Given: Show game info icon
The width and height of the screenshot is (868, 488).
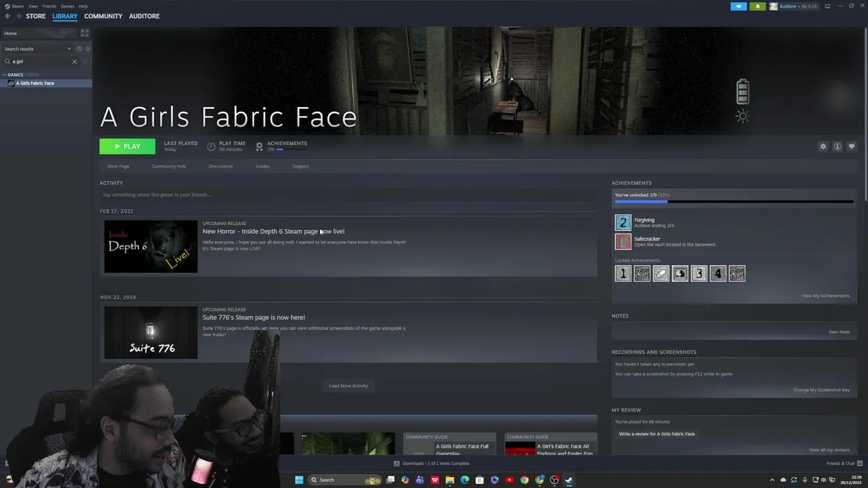Looking at the screenshot, I should coord(837,146).
